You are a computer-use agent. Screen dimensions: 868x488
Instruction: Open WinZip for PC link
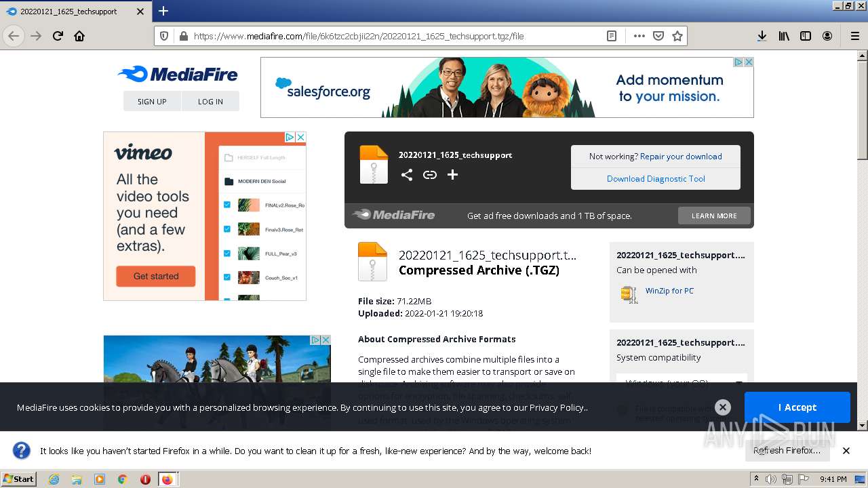669,291
